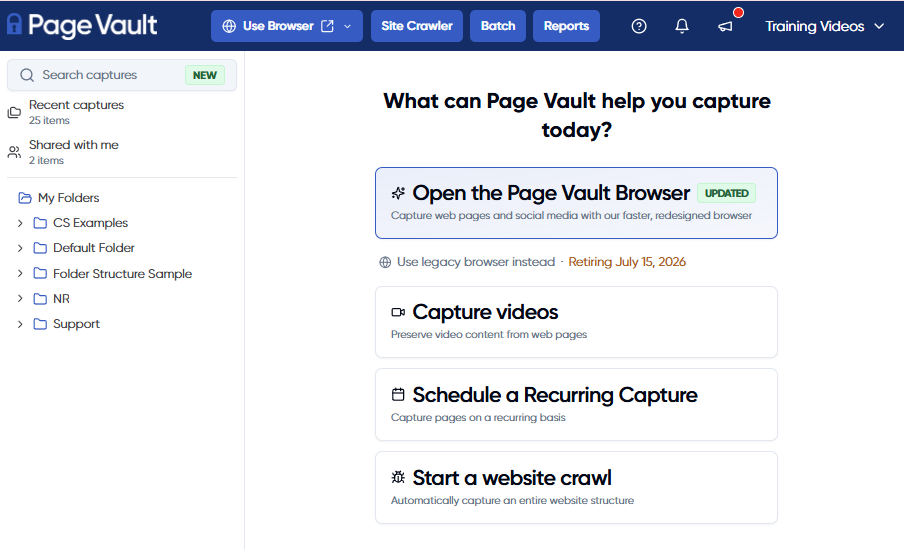Click the My Folders open-folder icon
The width and height of the screenshot is (904, 550).
point(25,198)
